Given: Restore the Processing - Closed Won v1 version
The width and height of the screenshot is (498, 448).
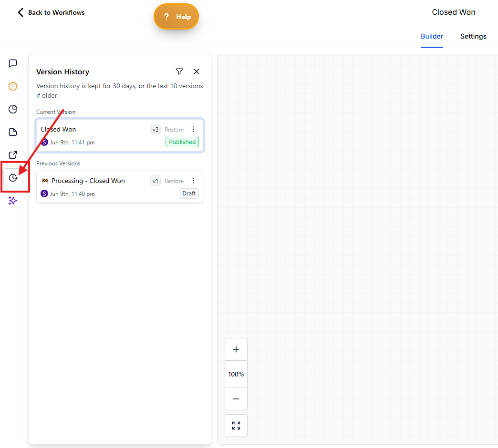Looking at the screenshot, I should click(x=174, y=181).
